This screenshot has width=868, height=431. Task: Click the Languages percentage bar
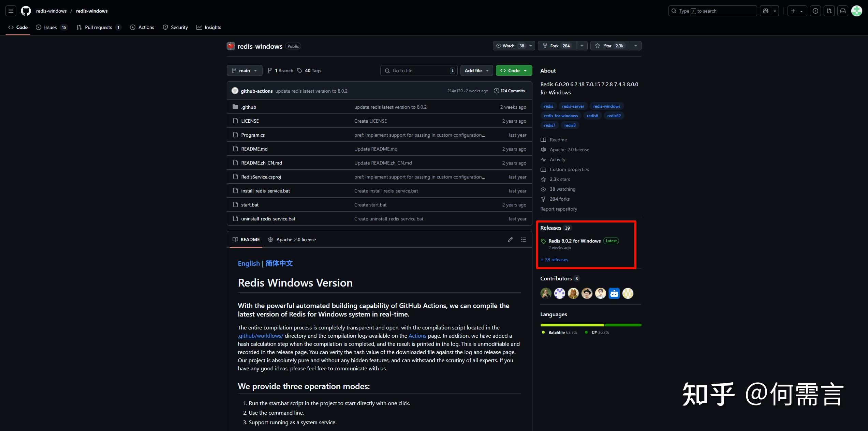[590, 325]
